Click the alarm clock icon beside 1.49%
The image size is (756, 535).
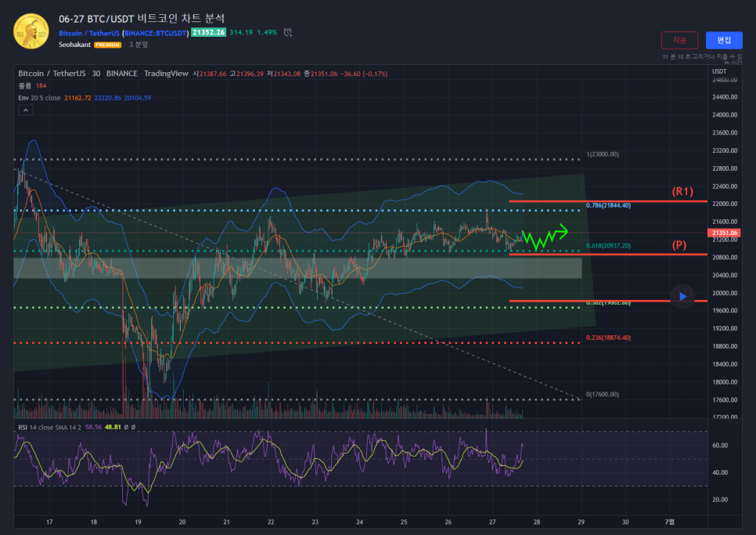[288, 32]
